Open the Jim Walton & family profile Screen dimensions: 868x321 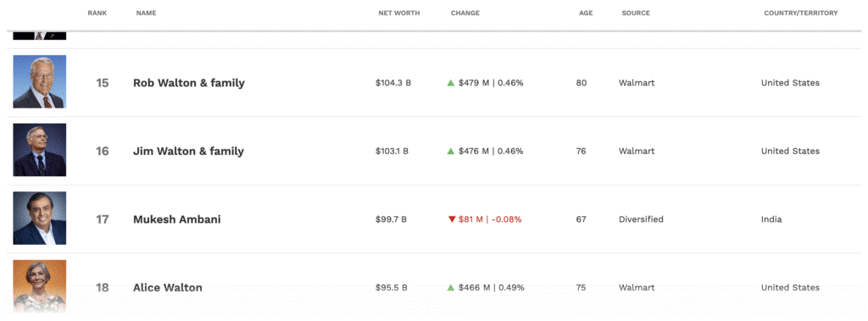point(188,151)
